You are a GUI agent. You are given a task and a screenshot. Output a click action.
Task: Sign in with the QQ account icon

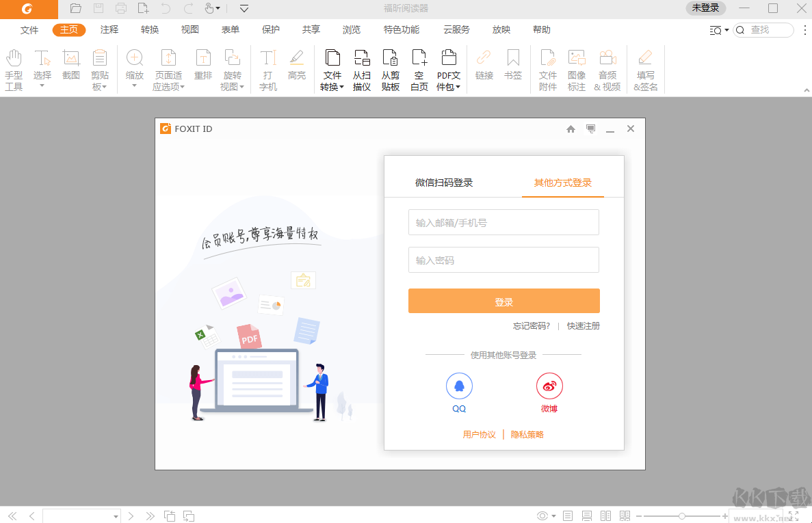[x=458, y=385]
